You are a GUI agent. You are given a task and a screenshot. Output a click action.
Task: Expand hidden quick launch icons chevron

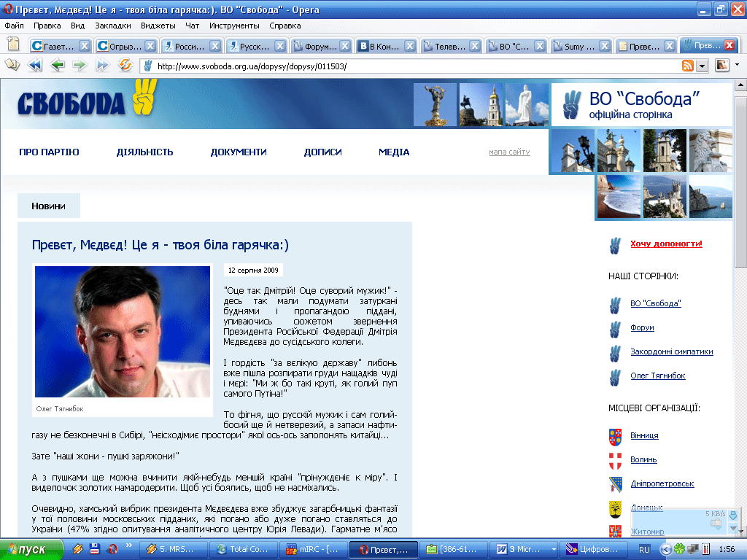[128, 545]
